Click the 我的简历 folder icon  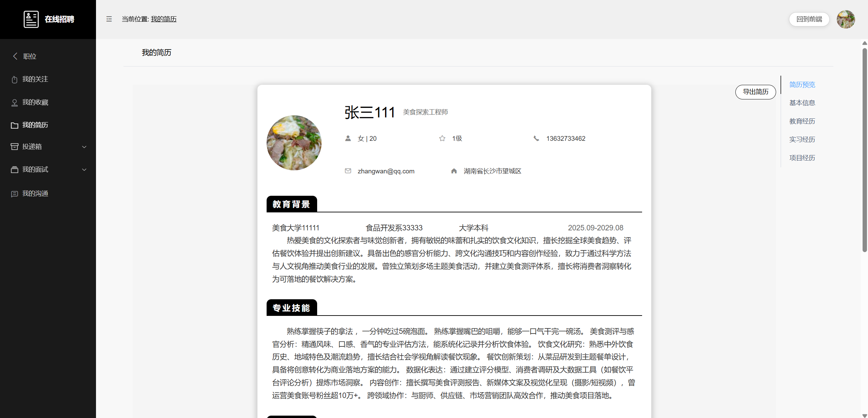click(14, 126)
